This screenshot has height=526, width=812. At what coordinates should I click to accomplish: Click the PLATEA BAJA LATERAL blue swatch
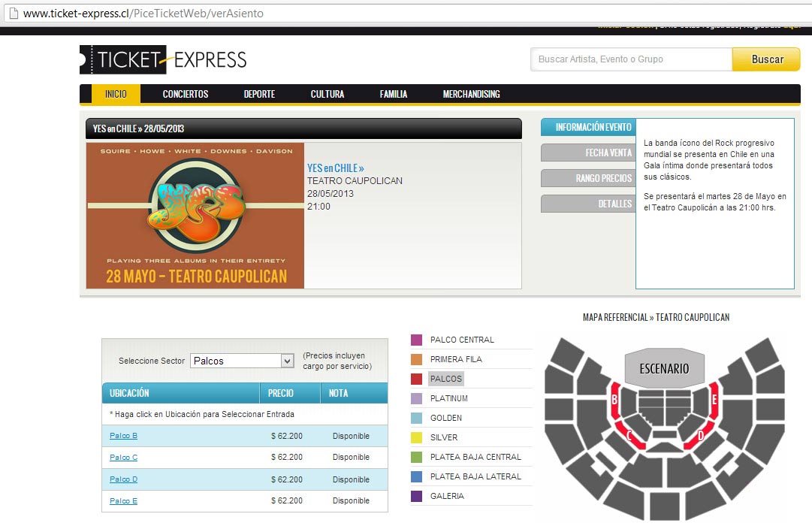(416, 476)
